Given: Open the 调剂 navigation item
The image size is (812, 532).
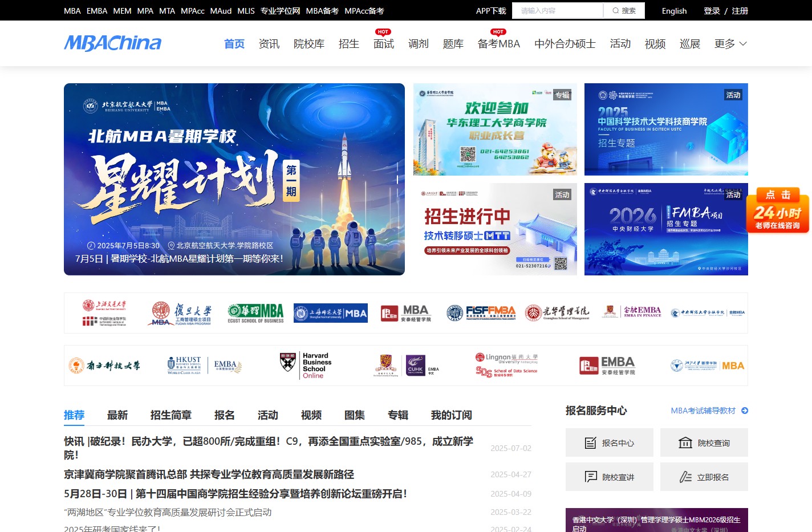Looking at the screenshot, I should click(x=419, y=44).
